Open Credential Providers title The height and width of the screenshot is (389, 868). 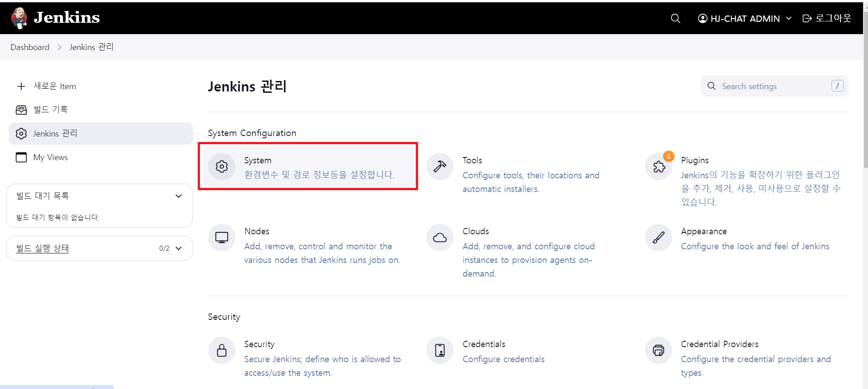click(720, 344)
